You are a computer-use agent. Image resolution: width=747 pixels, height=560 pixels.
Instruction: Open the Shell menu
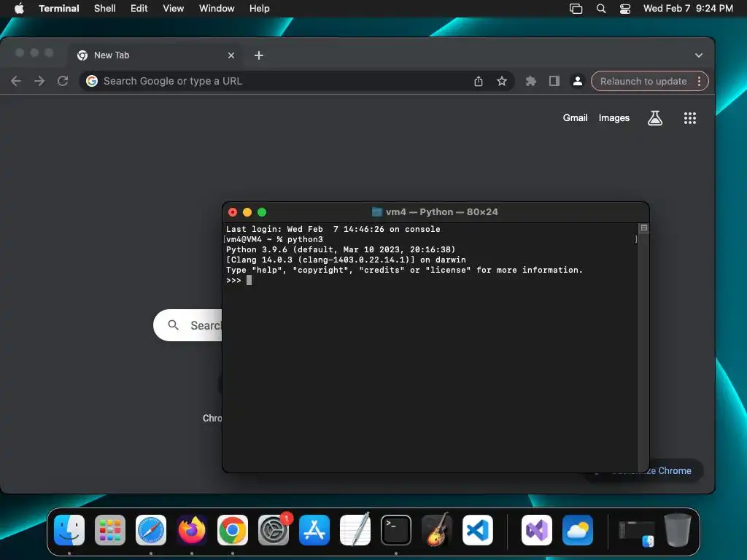click(105, 9)
